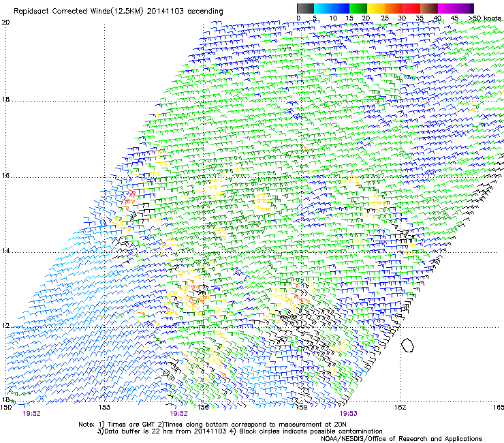Click the '30' label under the color scale
This screenshot has height=443, width=504.
tap(402, 18)
